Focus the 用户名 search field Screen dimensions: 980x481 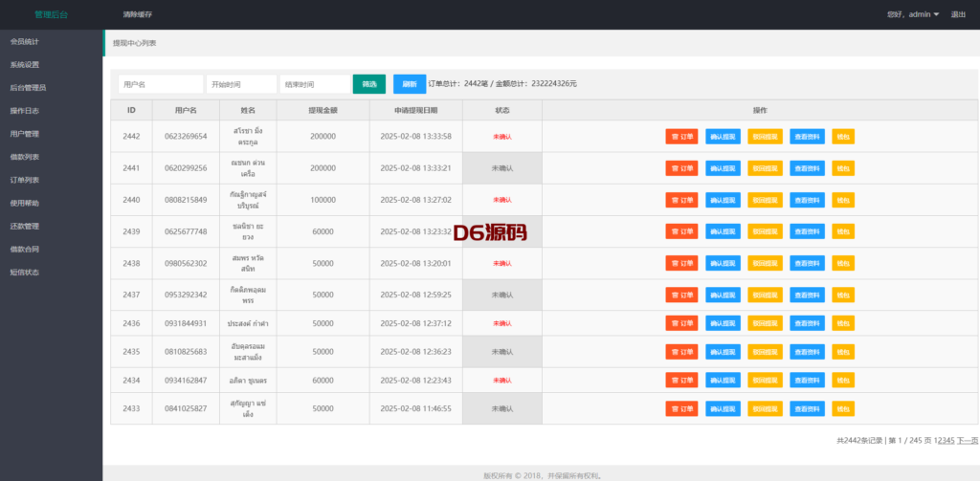click(x=160, y=84)
